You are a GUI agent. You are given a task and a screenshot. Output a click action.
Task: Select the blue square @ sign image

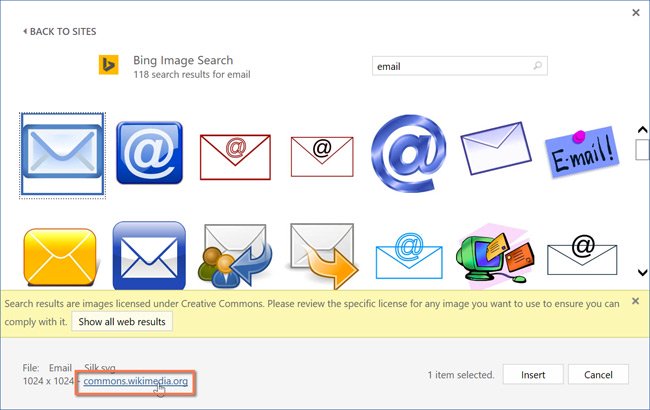[x=149, y=152]
